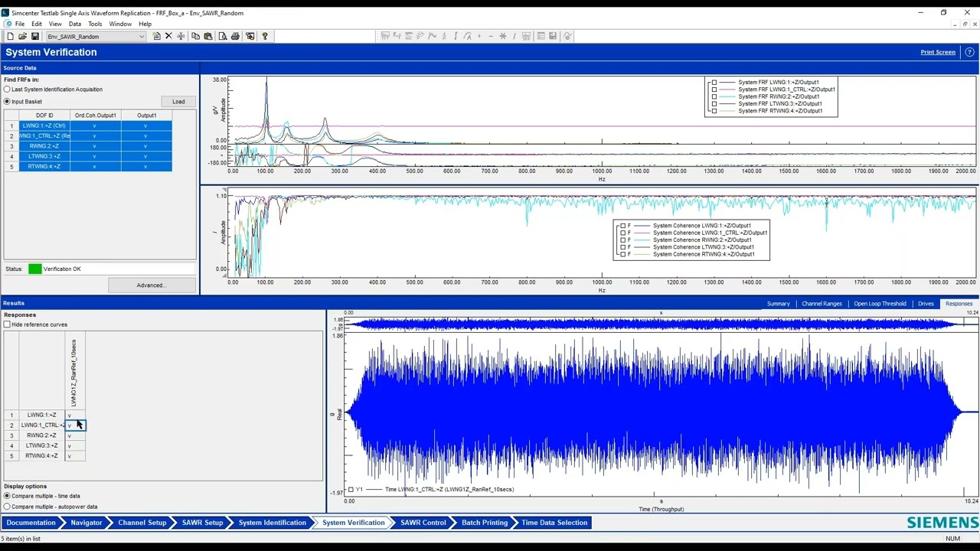This screenshot has width=980, height=551.
Task: Go to the Batch Printing workflow step
Action: coord(485,523)
